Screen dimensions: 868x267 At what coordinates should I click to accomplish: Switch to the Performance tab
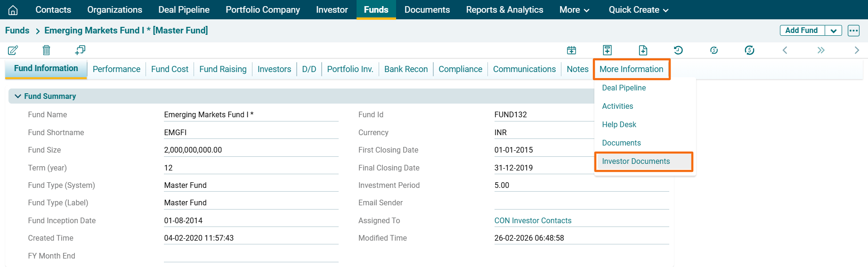(x=116, y=69)
